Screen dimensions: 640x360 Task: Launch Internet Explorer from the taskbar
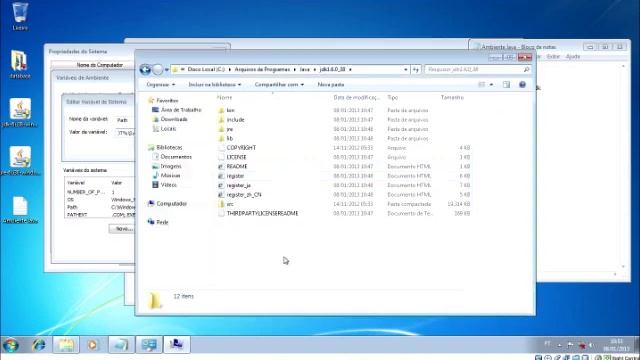(x=39, y=345)
